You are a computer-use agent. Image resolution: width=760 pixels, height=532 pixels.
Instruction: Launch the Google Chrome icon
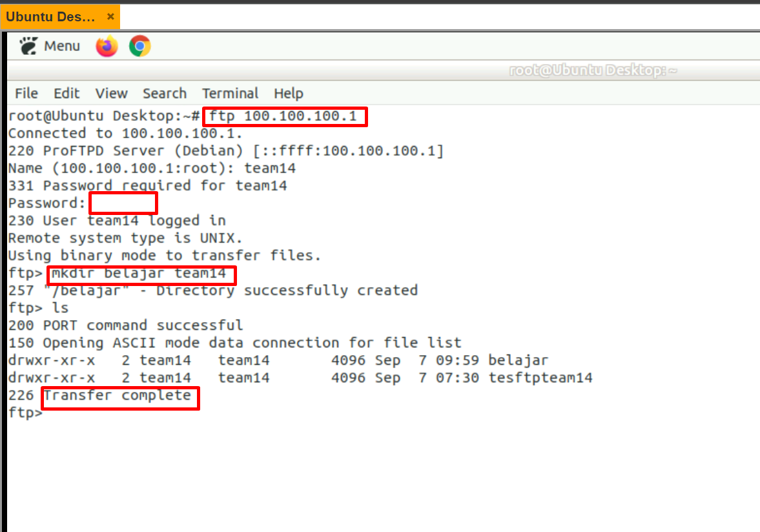140,46
